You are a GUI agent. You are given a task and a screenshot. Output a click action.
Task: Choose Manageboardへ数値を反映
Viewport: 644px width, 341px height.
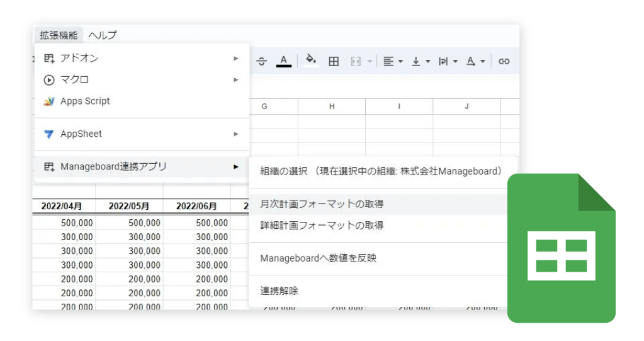point(378,258)
